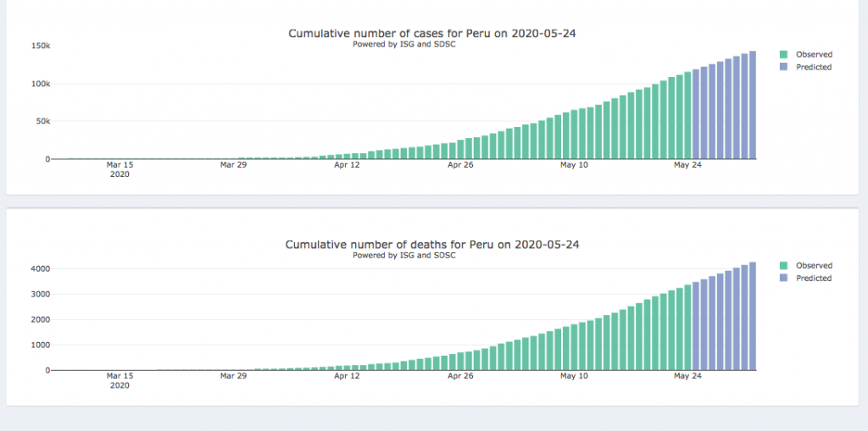Toggle Predicted series in cases chart legend
The height and width of the screenshot is (431, 868).
[814, 67]
